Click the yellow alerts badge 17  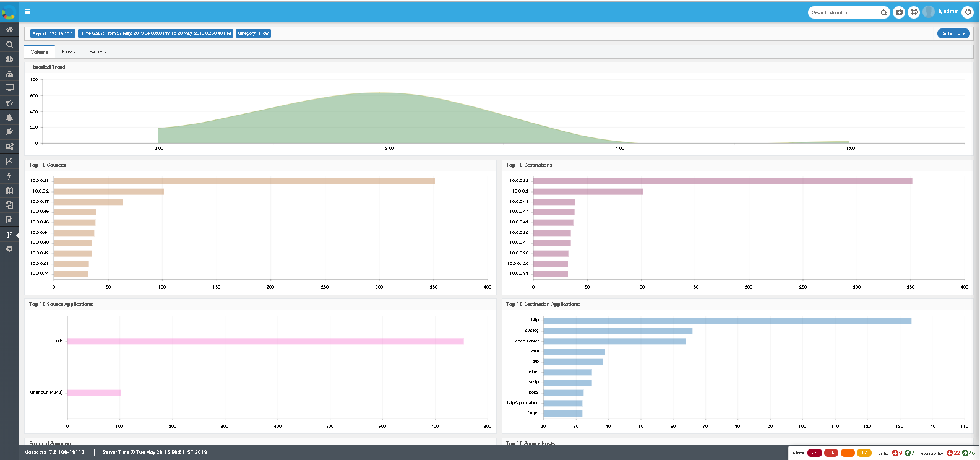click(x=864, y=453)
